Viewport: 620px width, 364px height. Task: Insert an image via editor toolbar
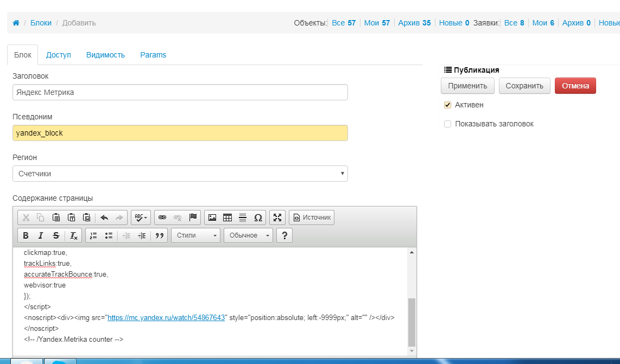(212, 218)
